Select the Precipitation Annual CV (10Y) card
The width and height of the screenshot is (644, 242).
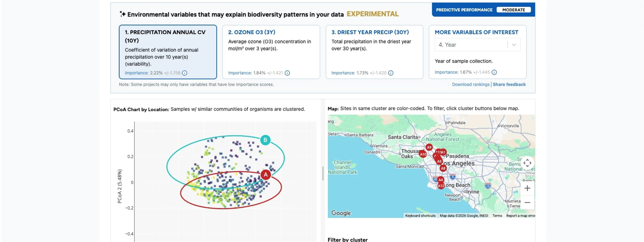coord(168,52)
